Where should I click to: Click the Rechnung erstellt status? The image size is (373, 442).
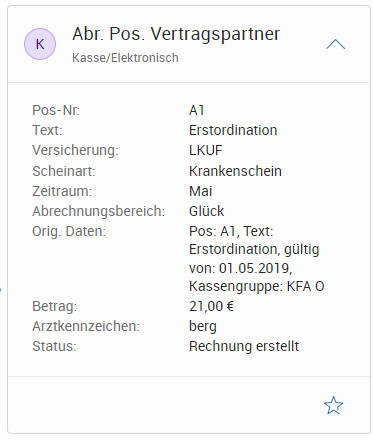[x=244, y=346]
